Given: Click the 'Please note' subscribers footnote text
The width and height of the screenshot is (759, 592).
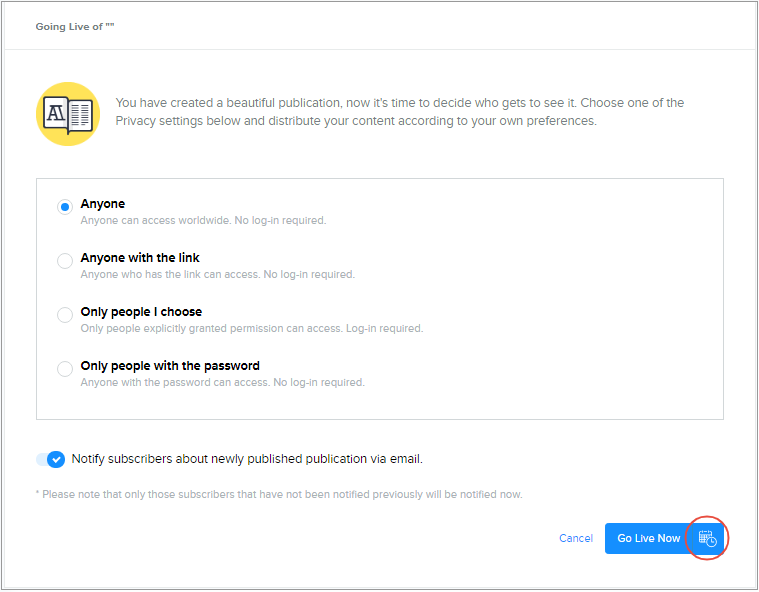Looking at the screenshot, I should (278, 494).
